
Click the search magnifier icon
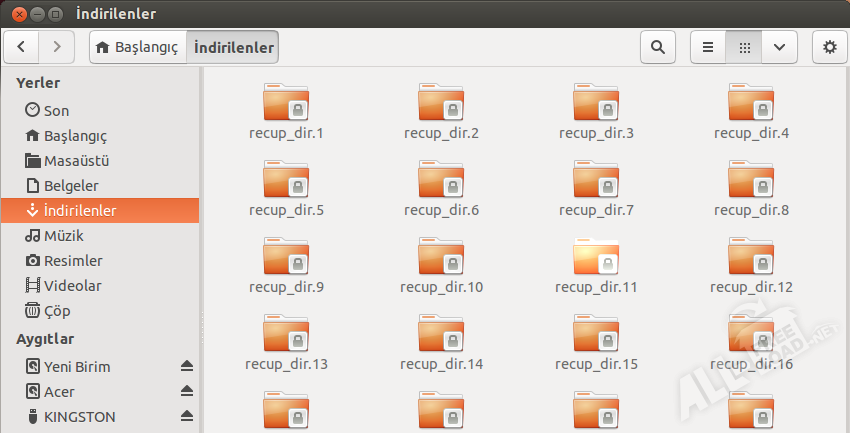[657, 47]
